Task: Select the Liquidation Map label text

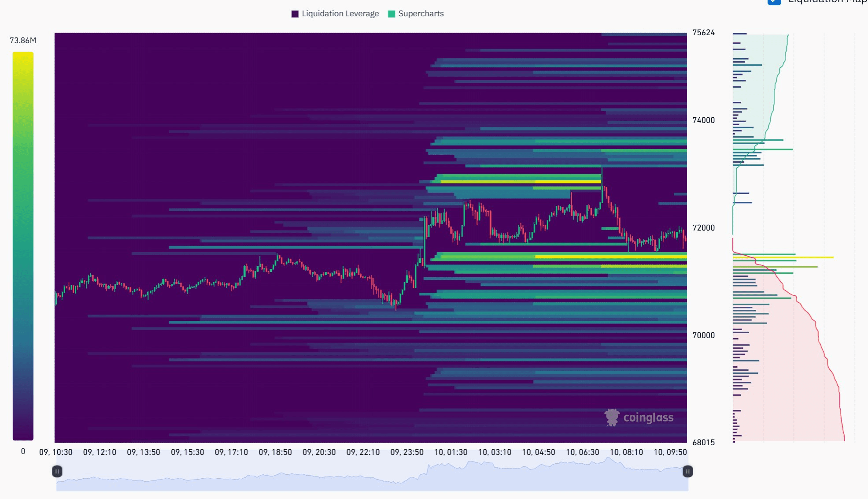Action: click(828, 2)
